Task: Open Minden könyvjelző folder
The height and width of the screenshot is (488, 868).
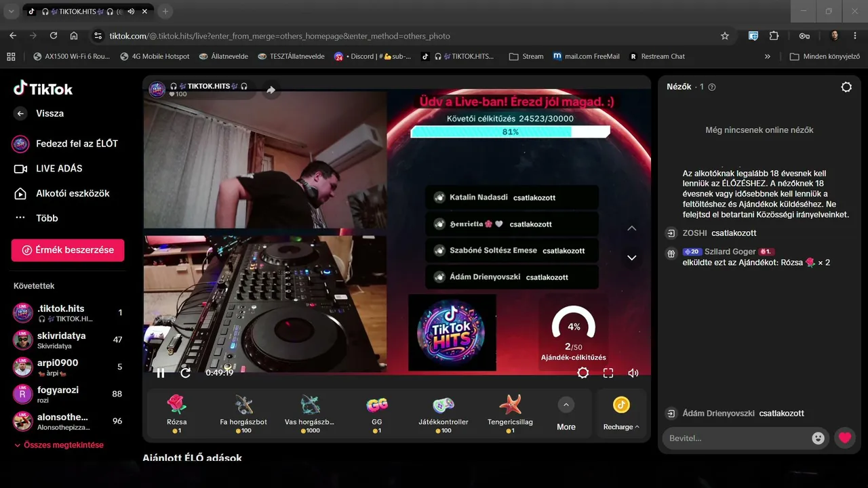Action: [x=823, y=56]
